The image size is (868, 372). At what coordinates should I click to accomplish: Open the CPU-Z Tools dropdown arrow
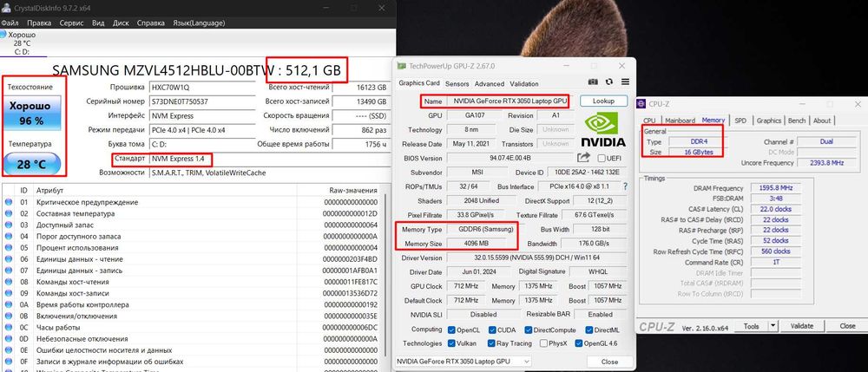773,326
